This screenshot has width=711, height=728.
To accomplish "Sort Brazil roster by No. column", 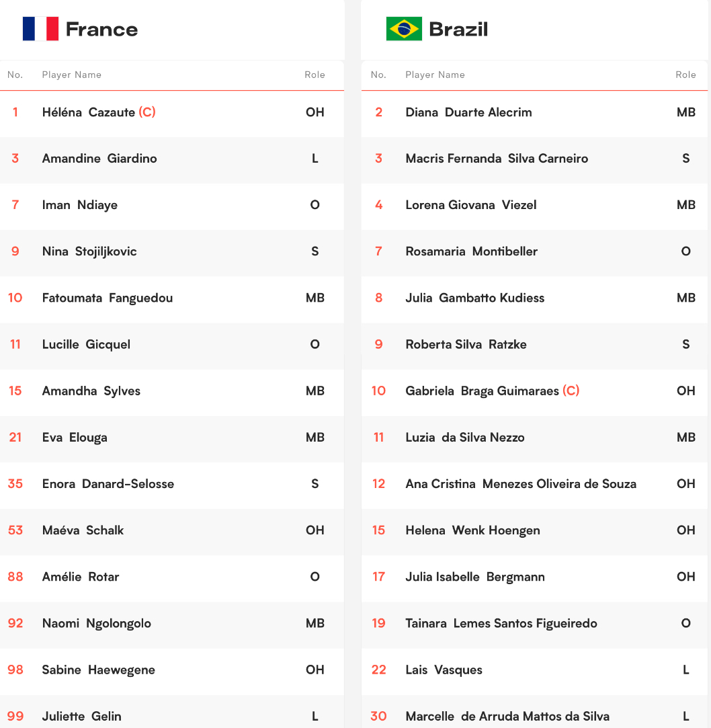I will click(x=378, y=75).
